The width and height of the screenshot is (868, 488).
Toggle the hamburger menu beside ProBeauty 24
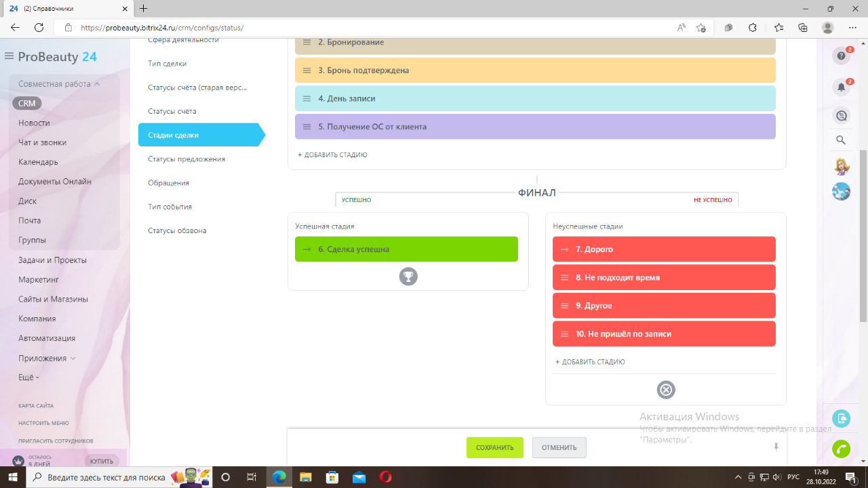[9, 56]
